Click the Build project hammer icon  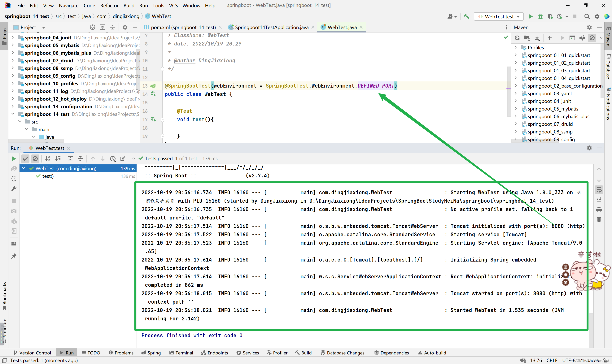(466, 16)
